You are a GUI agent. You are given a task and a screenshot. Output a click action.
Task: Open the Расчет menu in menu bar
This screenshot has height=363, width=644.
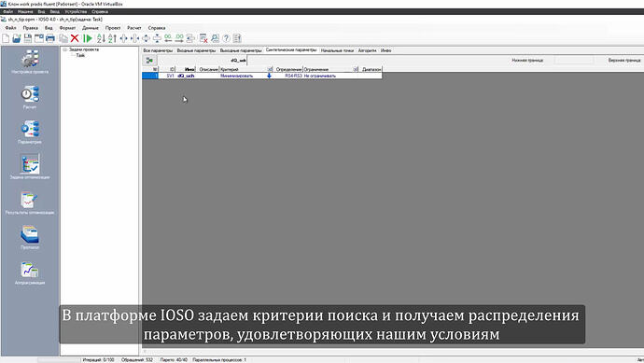tap(134, 28)
